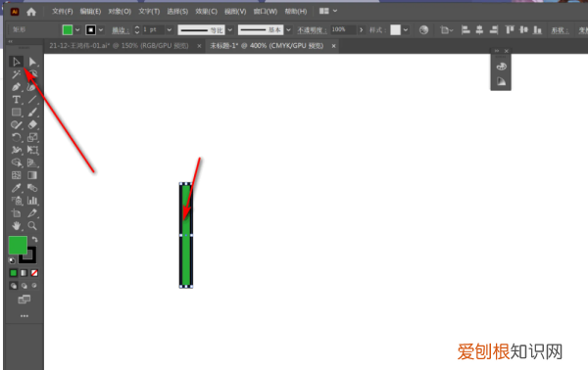
Task: Select the Mesh tool
Action: pos(16,175)
